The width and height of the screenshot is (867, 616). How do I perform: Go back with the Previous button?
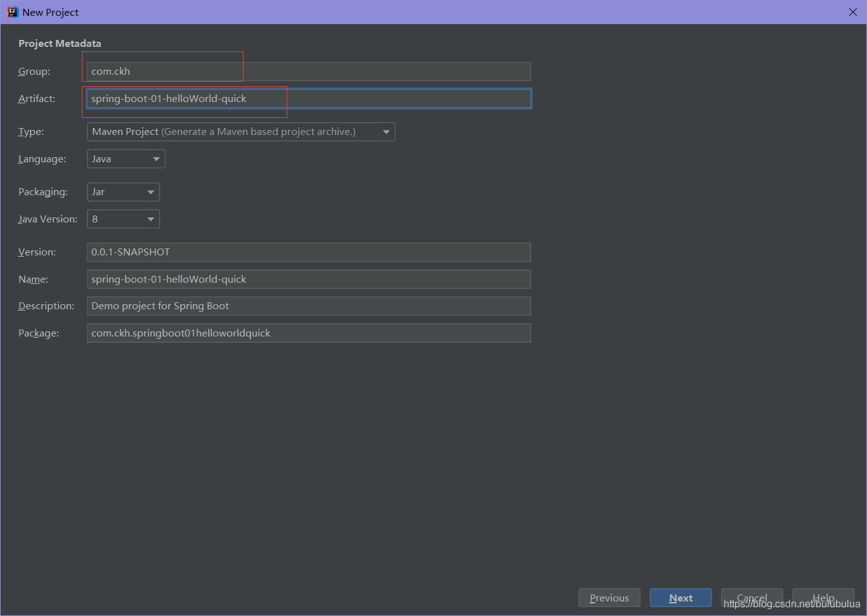coord(609,598)
